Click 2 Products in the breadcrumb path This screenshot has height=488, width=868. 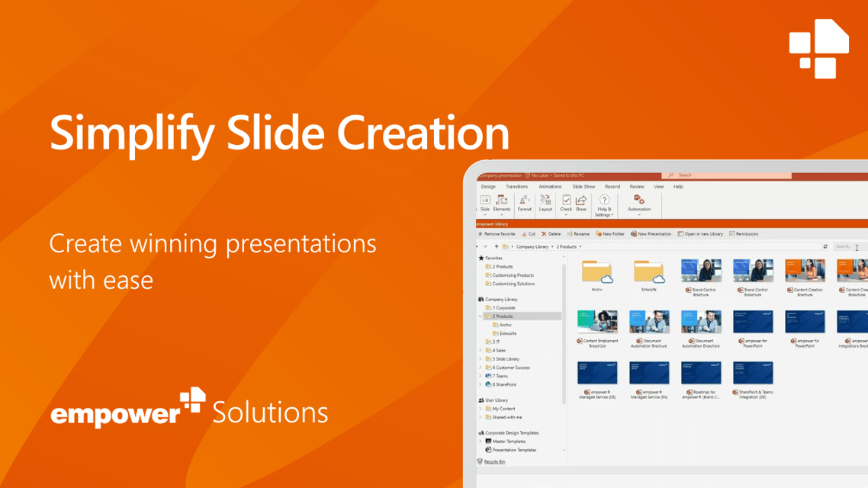pos(566,247)
